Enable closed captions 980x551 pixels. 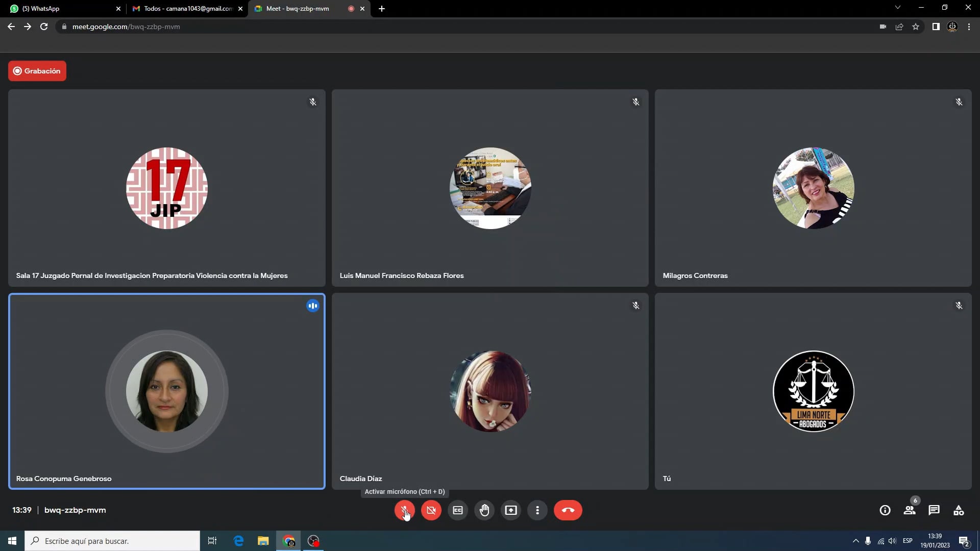[458, 510]
